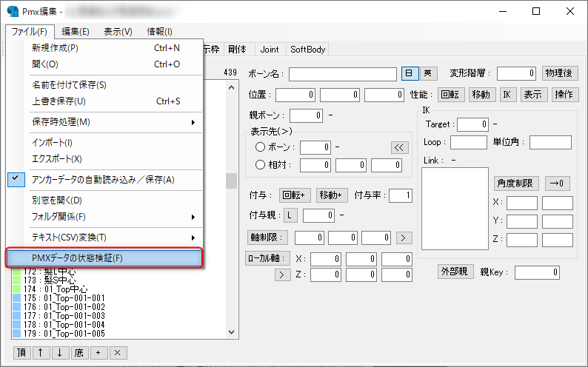The image size is (588, 367).
Task: Move bone up with ↑ button
Action: tap(41, 353)
